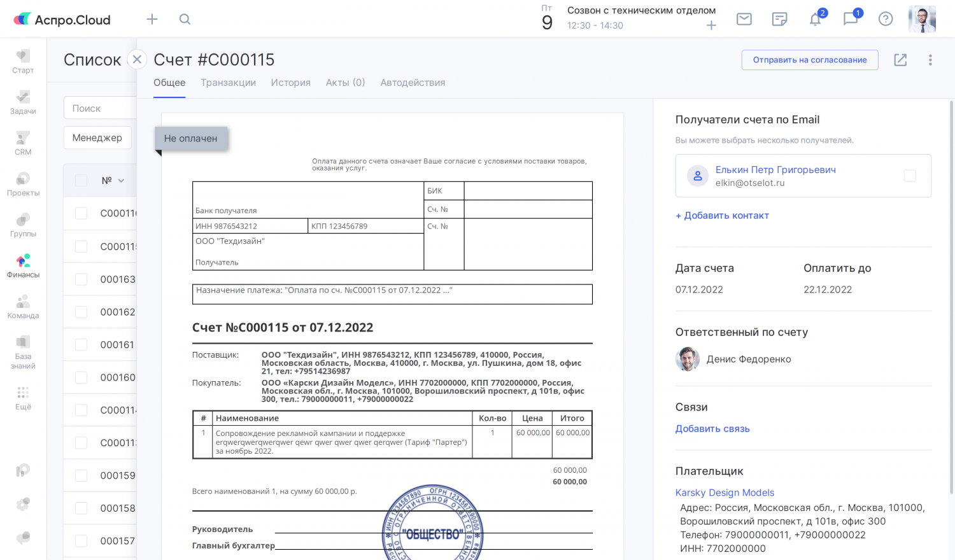Open invoice in new window icon
Viewport: 955px width, 560px height.
900,60
